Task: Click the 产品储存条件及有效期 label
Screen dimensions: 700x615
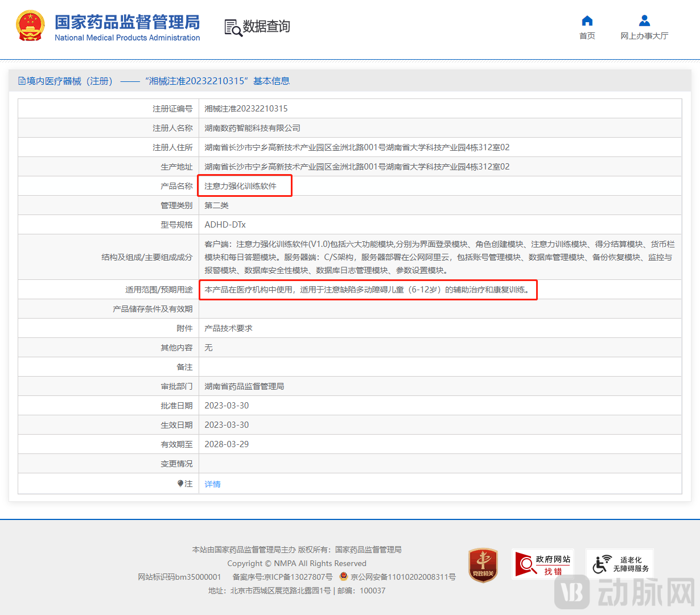Action: pos(153,309)
